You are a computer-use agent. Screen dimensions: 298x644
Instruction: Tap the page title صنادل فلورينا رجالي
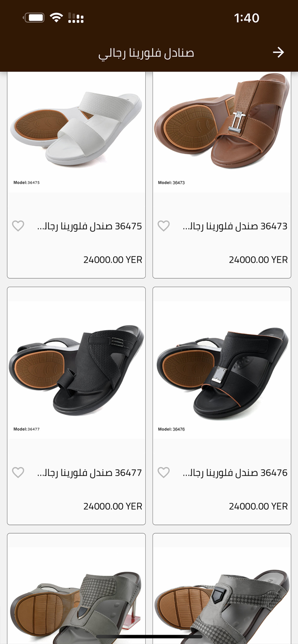(x=146, y=53)
